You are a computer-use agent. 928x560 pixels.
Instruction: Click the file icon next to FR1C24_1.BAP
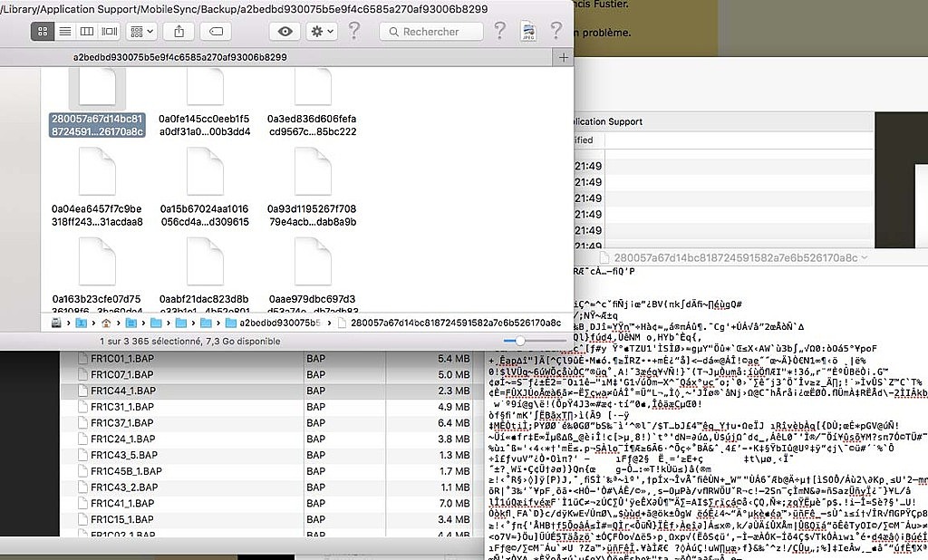point(82,439)
